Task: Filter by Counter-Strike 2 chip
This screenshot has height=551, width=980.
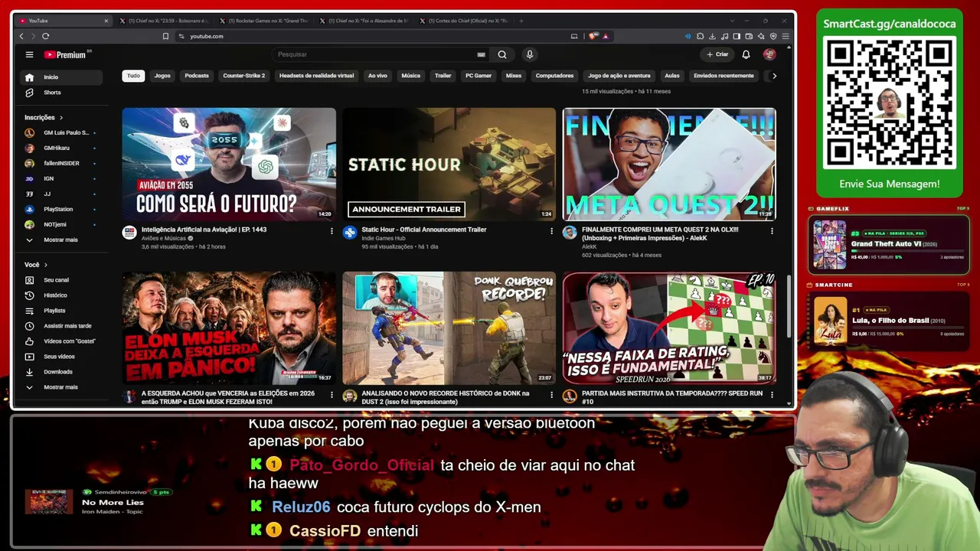Action: [x=244, y=76]
